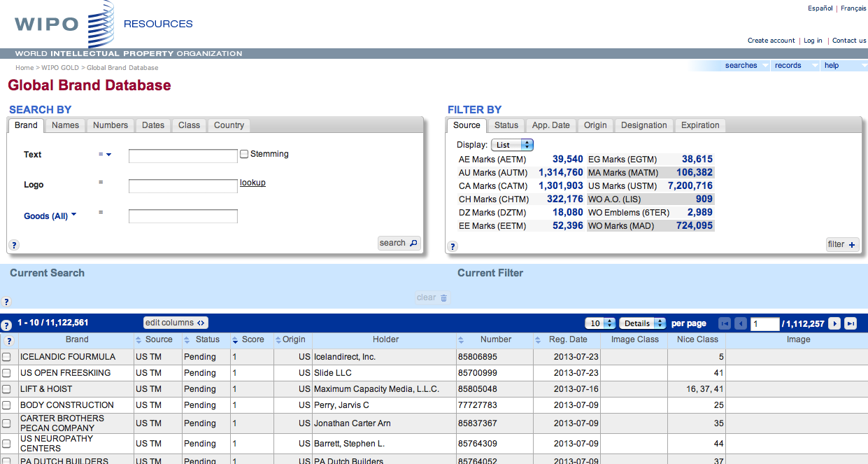Open help for the Search By panel
Screen dimensions: 868x464
pos(14,245)
